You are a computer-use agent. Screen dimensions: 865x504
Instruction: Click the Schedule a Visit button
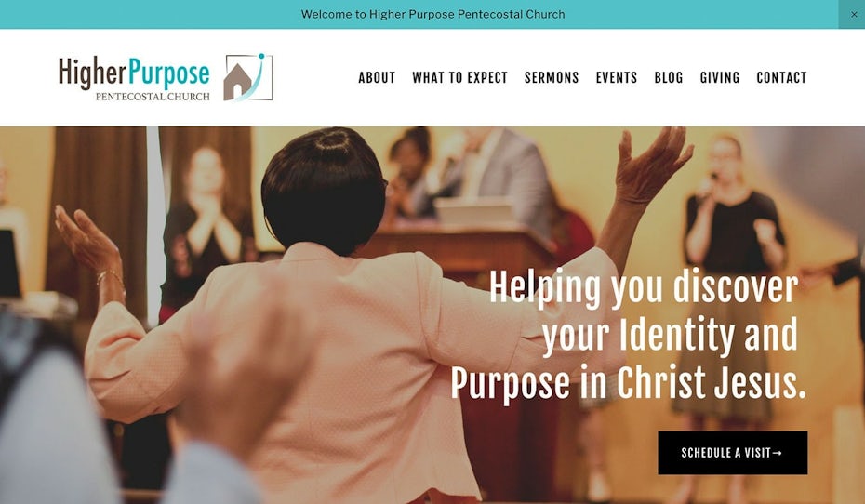click(x=732, y=453)
